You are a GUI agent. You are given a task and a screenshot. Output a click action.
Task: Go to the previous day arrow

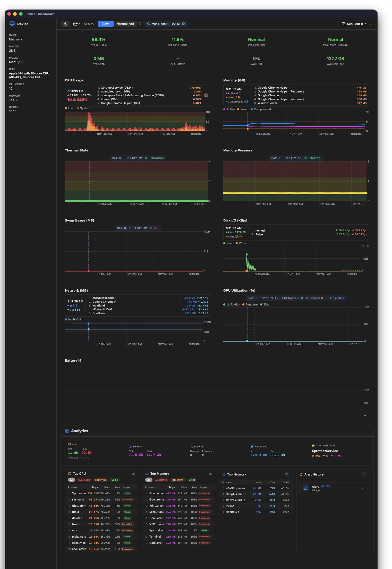(337, 24)
